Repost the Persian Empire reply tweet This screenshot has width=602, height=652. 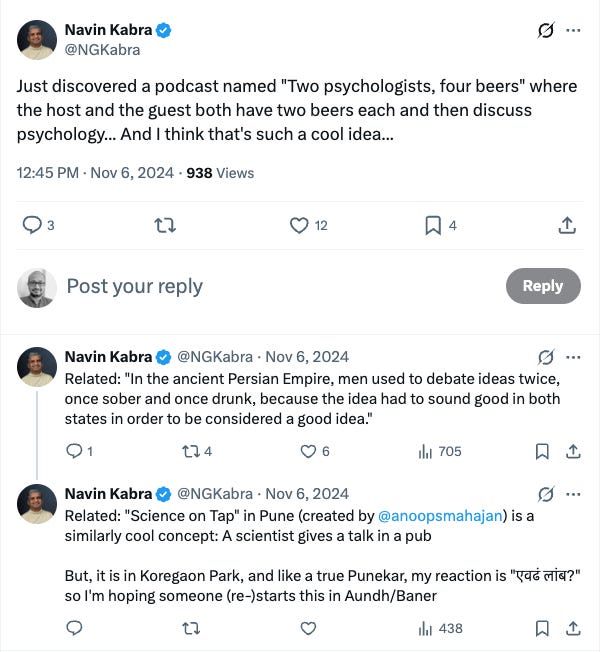pos(192,451)
